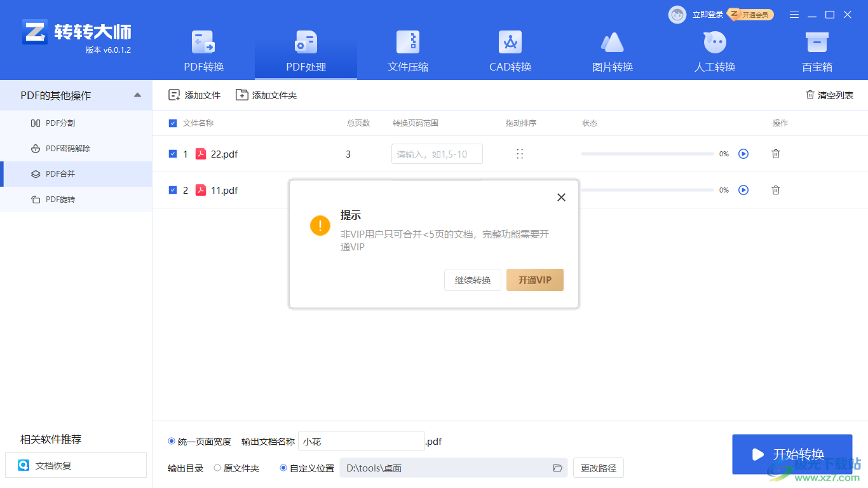Start converting 11.pdf with play icon
Viewport: 868px width, 488px height.
tap(743, 190)
